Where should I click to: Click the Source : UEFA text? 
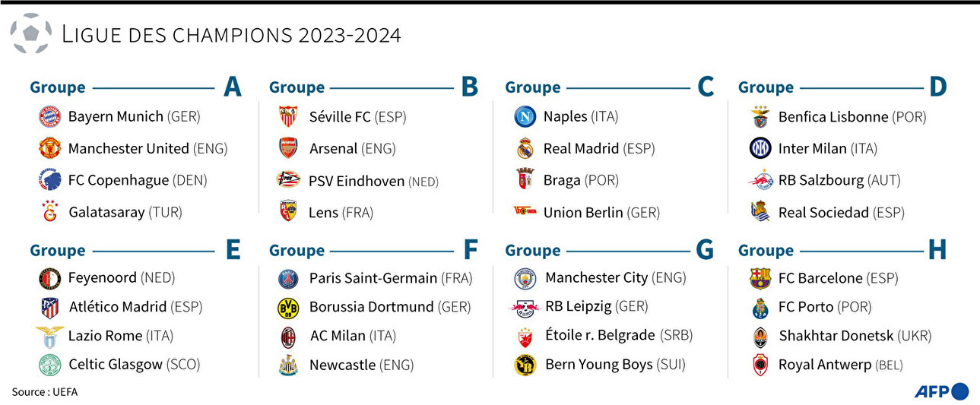point(44,392)
